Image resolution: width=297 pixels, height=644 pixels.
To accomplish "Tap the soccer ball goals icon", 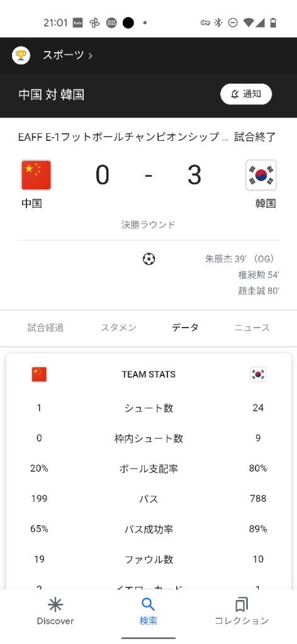I will coord(148,258).
